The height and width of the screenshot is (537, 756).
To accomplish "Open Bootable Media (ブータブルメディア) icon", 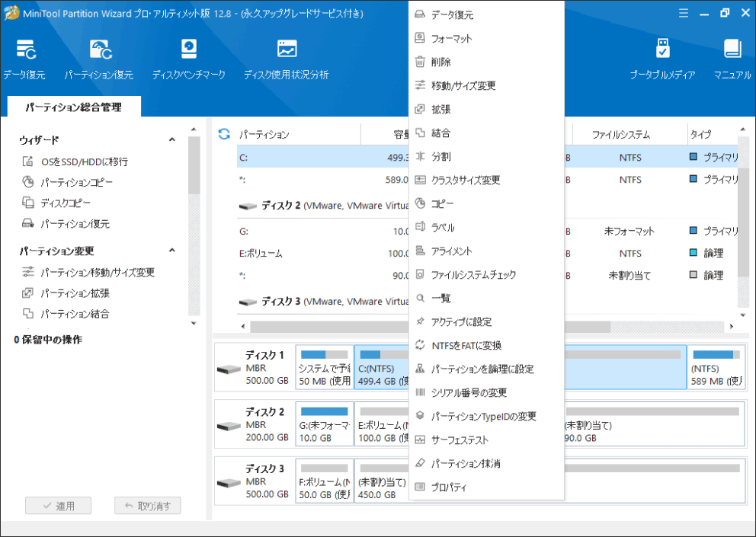I will click(662, 50).
